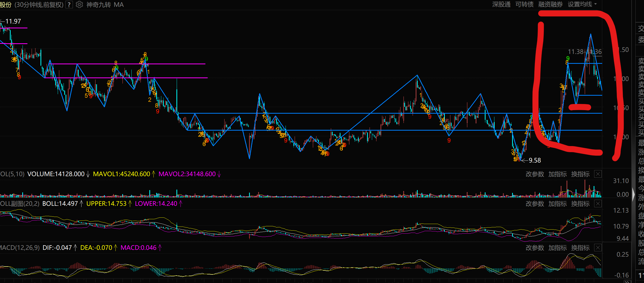Open the 融资融券 link

[550, 5]
